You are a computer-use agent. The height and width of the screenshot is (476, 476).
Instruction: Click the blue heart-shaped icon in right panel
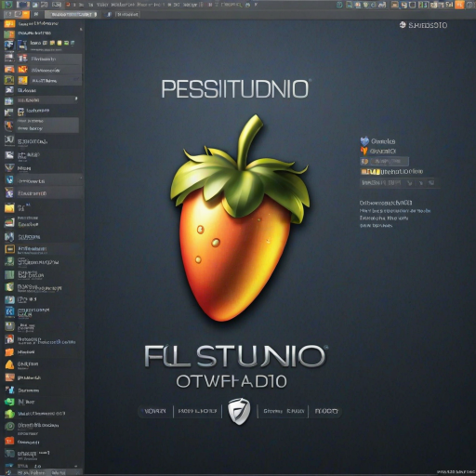pos(364,141)
